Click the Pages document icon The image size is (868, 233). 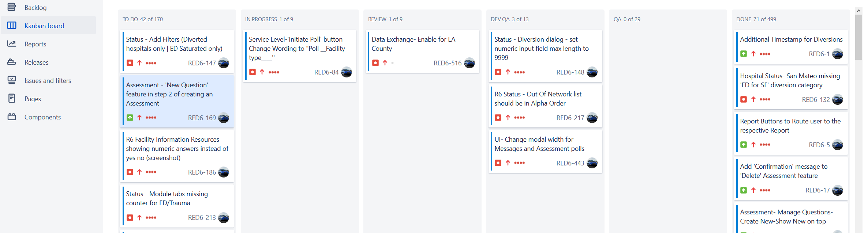point(12,99)
